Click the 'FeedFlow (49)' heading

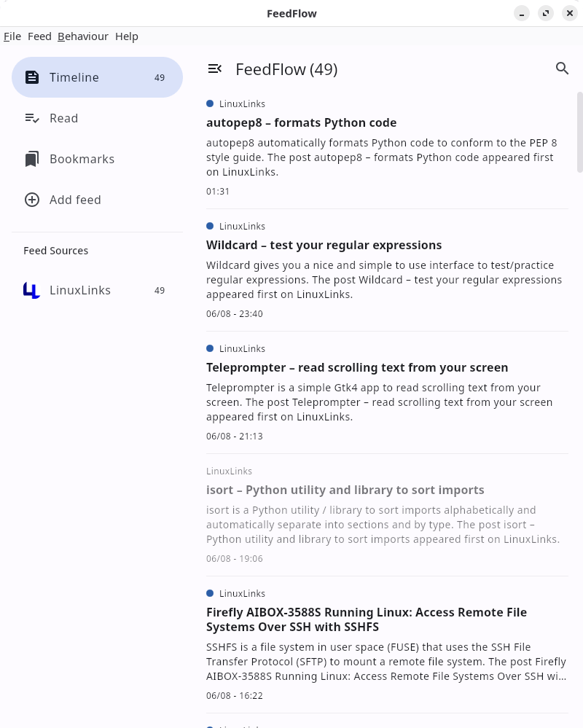coord(286,69)
